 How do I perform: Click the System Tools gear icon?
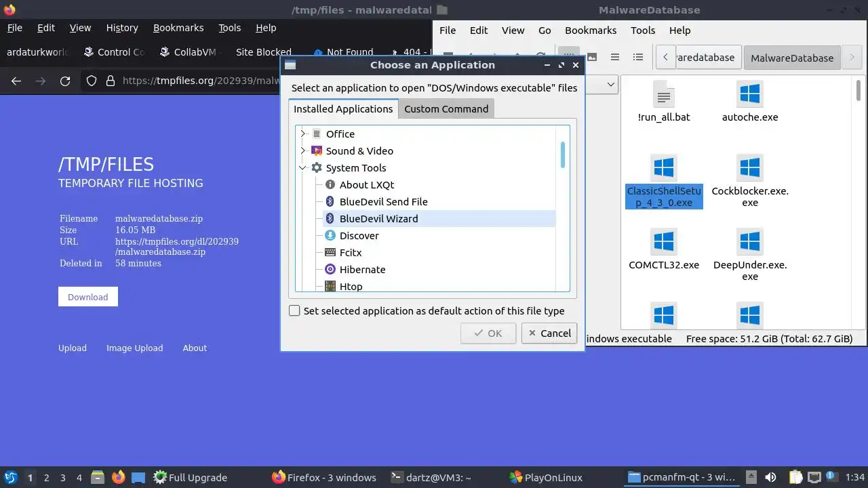click(316, 167)
